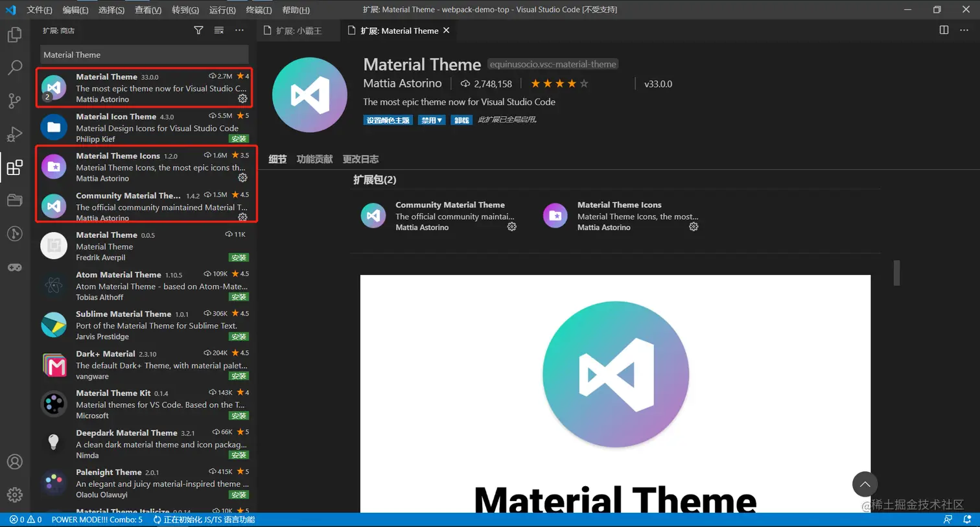The width and height of the screenshot is (980, 527).
Task: Open the extensions panel more actions ellipsis
Action: [239, 30]
